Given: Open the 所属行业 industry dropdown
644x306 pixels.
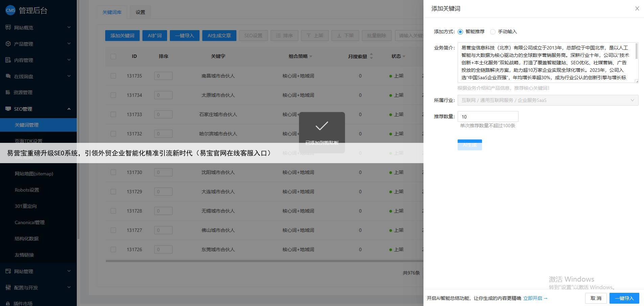Looking at the screenshot, I should click(x=548, y=100).
